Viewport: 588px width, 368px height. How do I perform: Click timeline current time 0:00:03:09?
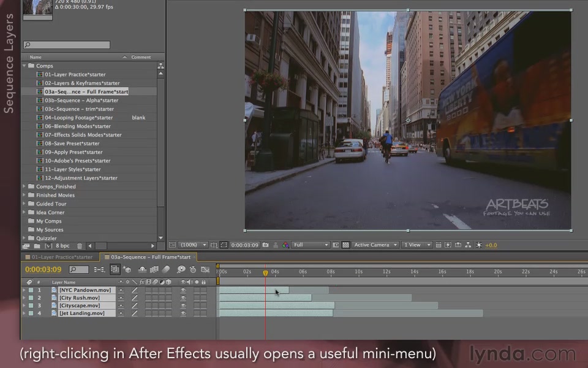click(x=43, y=269)
